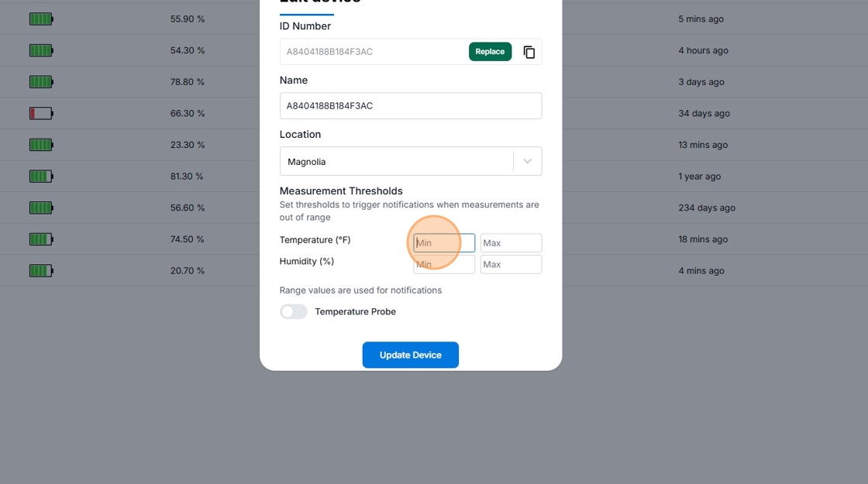Focus the Temperature Min field
Viewport: 868px width, 484px height.
point(444,243)
